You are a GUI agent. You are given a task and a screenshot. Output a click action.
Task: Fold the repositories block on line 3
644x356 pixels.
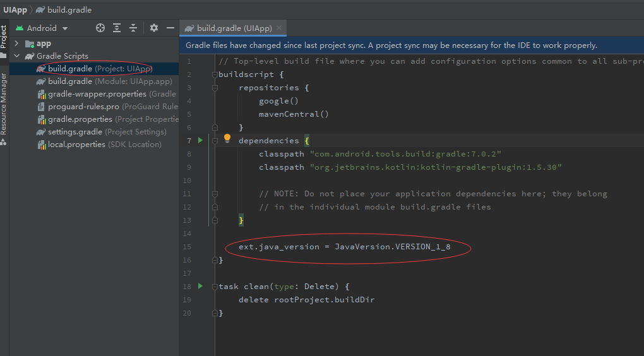point(215,88)
